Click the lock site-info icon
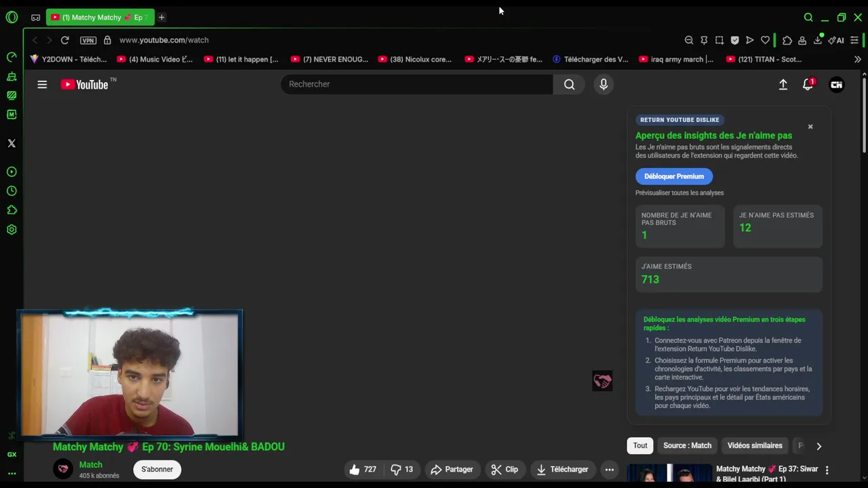Viewport: 868px width, 488px height. [x=107, y=40]
